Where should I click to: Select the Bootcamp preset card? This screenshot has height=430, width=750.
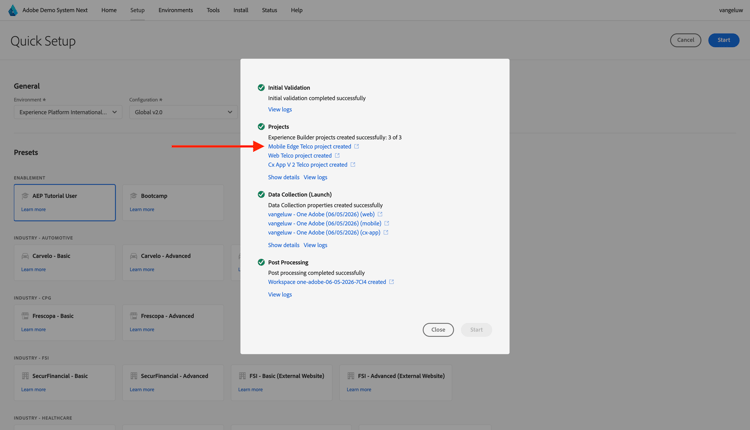point(173,202)
